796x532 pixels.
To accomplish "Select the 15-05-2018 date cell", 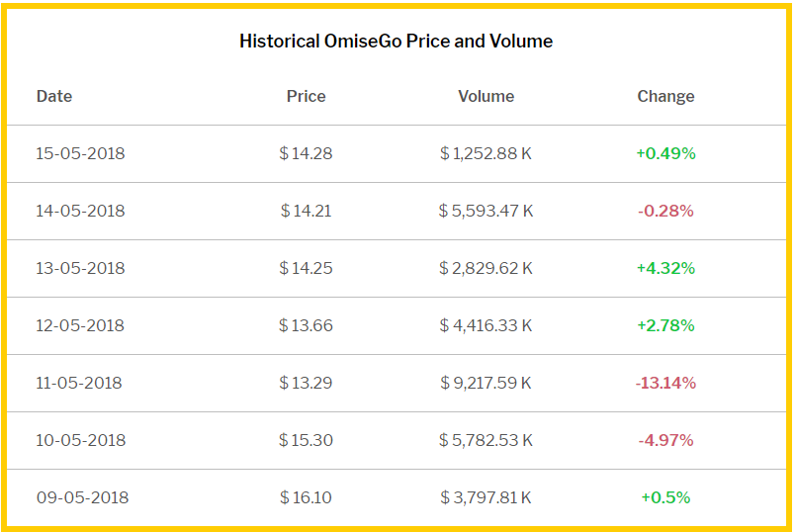I will coord(80,153).
